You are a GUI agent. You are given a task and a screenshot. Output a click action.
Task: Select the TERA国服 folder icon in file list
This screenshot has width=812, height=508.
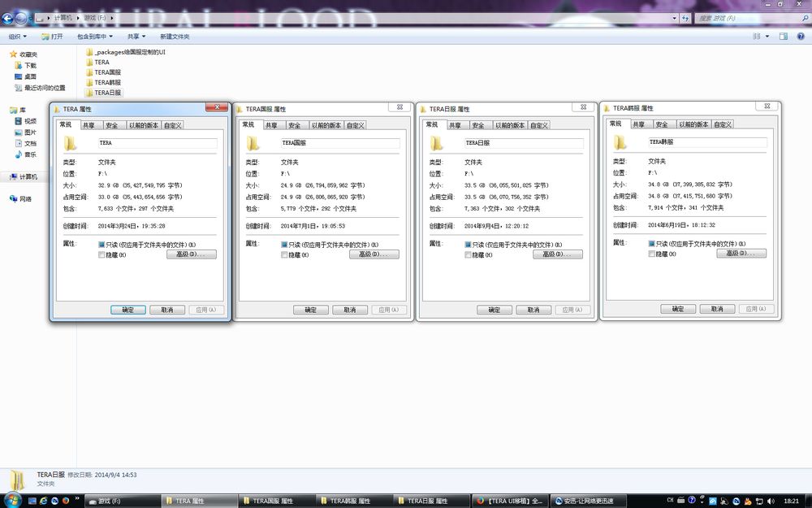click(x=89, y=72)
